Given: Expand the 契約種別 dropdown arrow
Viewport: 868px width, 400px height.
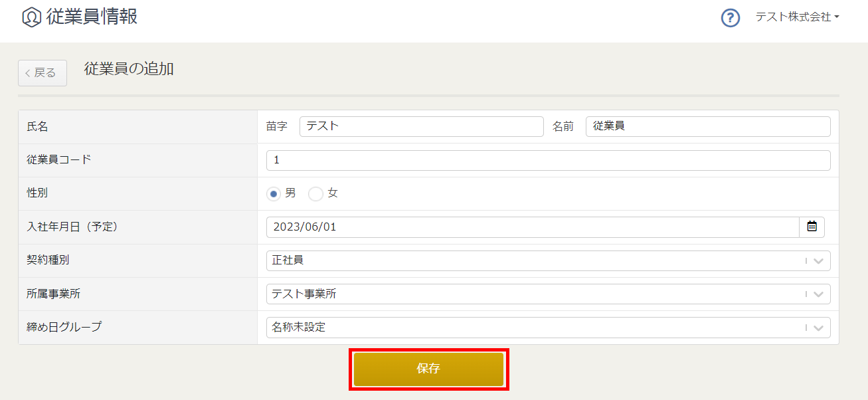Looking at the screenshot, I should tap(818, 261).
